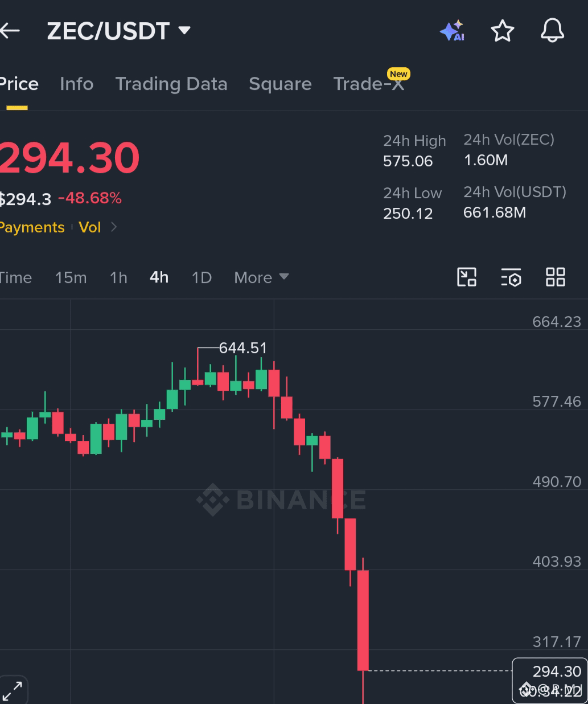
Task: Select the 15m timeframe
Action: 71,278
